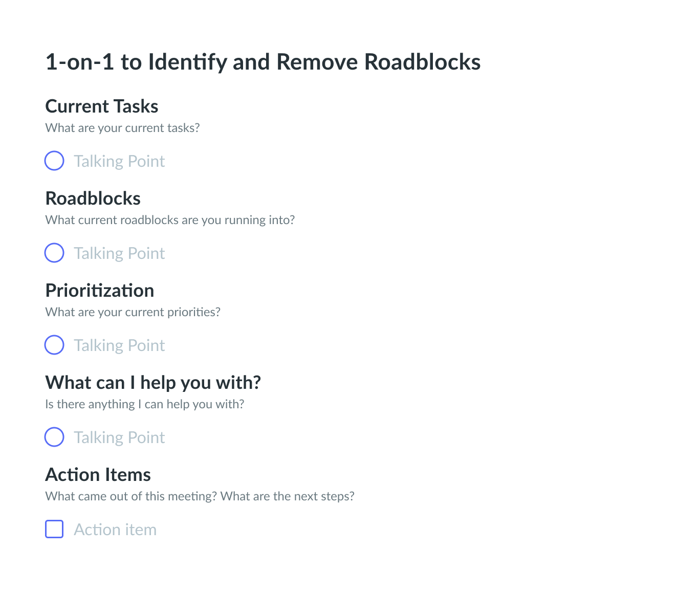Check the circle under What can I help you with
The image size is (700, 616).
point(54,437)
